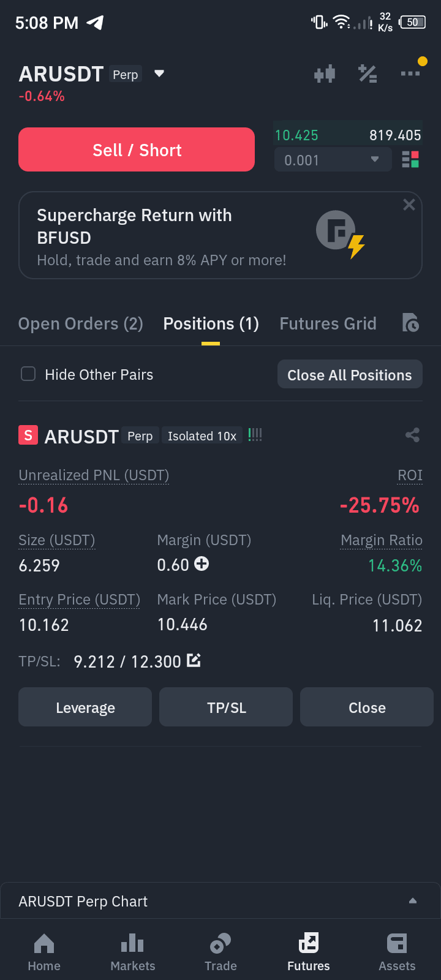Open the Markets tab in bottom navigation
Image resolution: width=441 pixels, height=980 pixels.
point(133,952)
